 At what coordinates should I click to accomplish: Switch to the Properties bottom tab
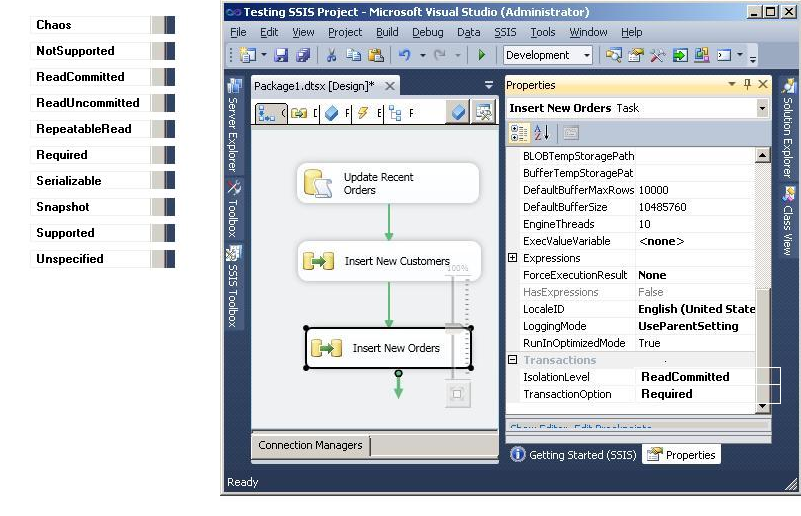tap(681, 455)
